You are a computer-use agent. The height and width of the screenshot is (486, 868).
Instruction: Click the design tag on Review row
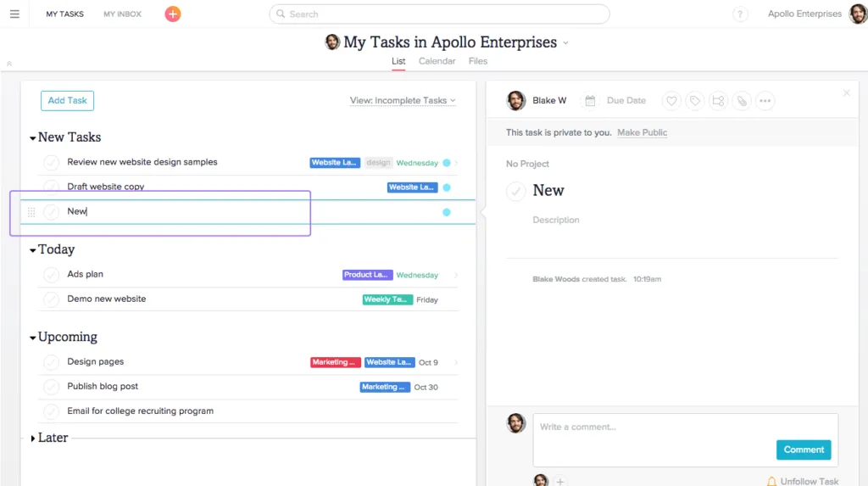pyautogui.click(x=378, y=163)
